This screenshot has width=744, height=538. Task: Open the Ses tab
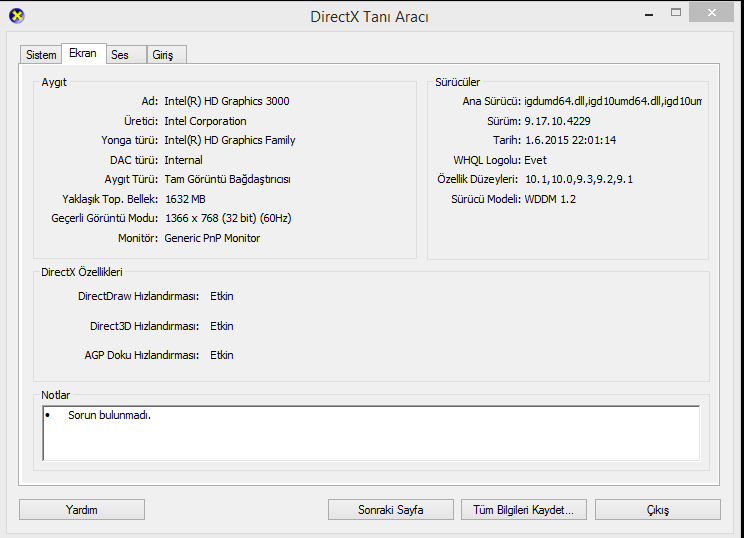coord(120,55)
